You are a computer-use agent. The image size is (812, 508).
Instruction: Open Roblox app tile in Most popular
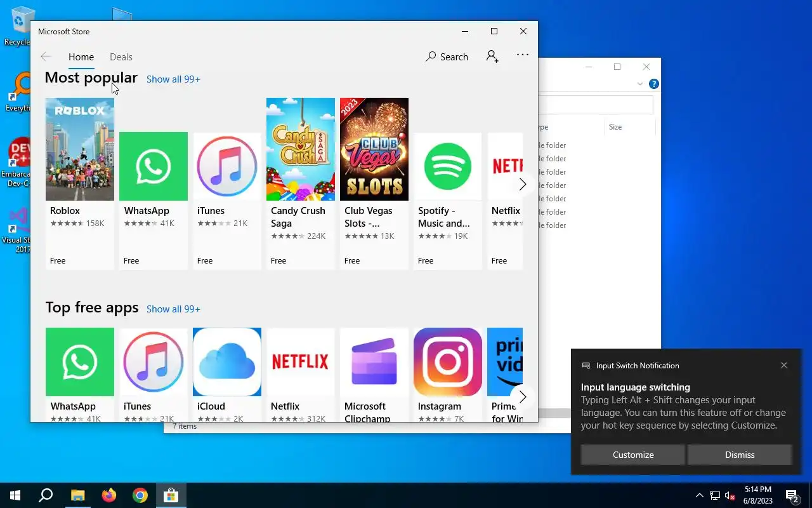pyautogui.click(x=80, y=184)
